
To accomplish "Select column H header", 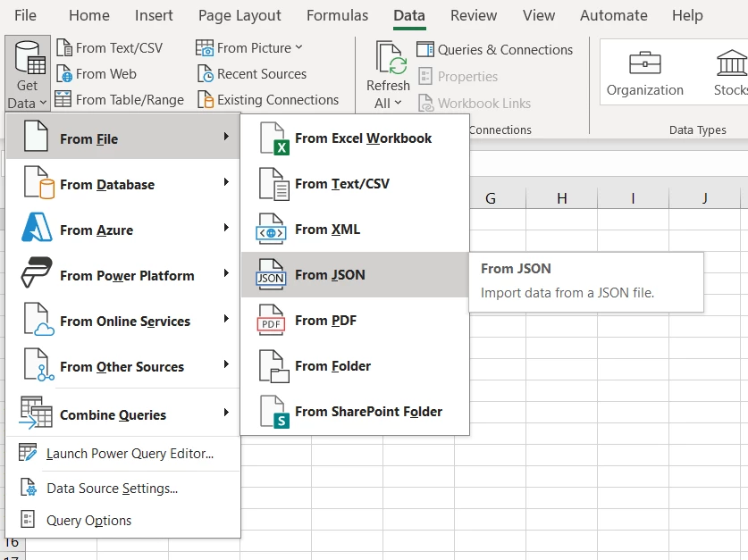I will [x=562, y=198].
